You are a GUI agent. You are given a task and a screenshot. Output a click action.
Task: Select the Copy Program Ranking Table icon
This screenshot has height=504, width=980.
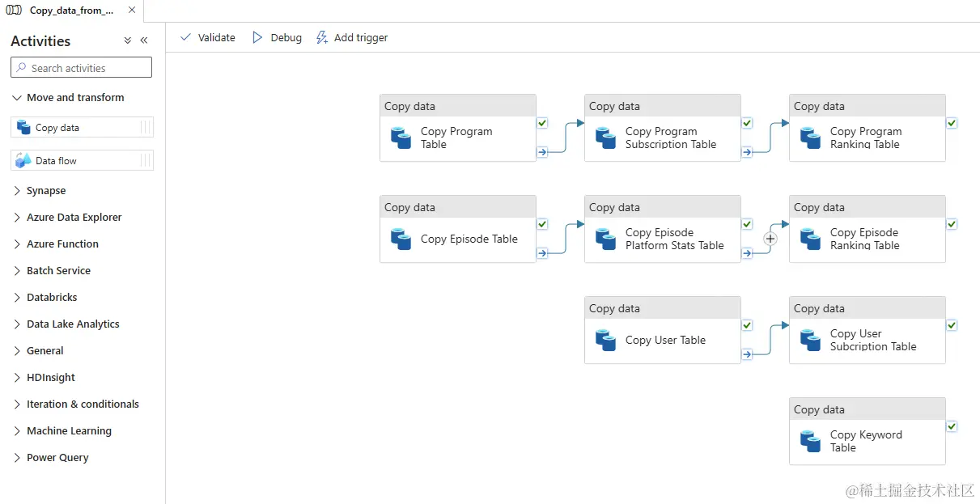click(810, 138)
